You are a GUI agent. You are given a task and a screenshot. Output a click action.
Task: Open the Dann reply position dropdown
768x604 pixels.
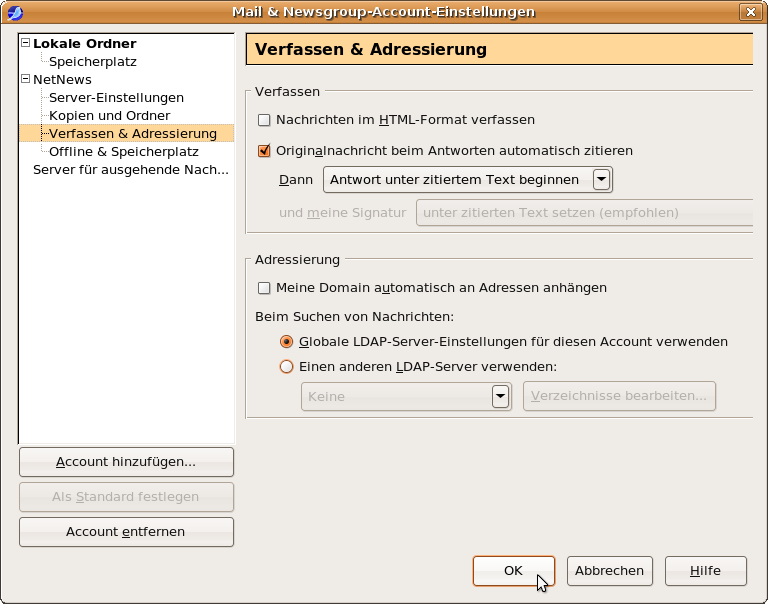point(467,180)
